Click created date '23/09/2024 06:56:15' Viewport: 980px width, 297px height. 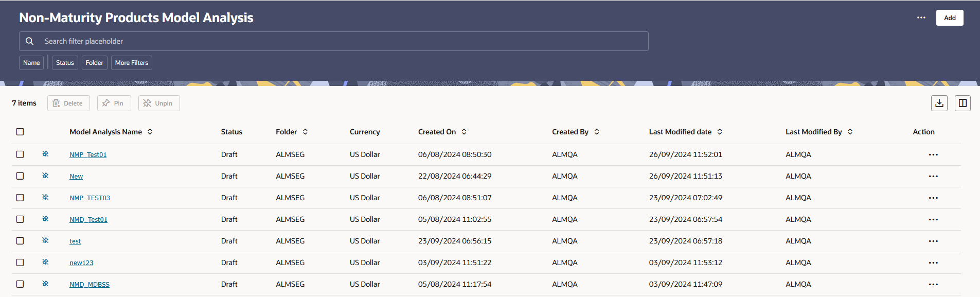455,241
